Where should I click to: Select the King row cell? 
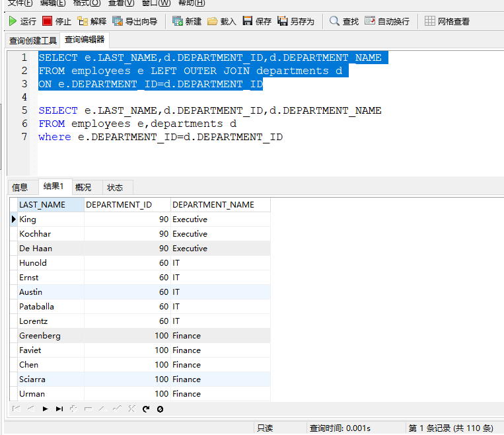[x=51, y=219]
